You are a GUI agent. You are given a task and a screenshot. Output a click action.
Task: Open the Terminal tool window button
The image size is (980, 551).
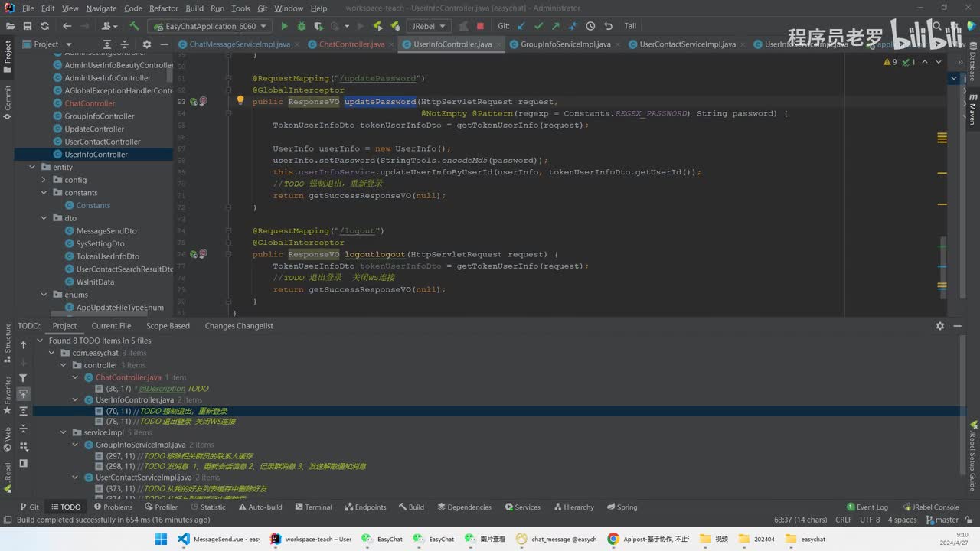tap(313, 507)
